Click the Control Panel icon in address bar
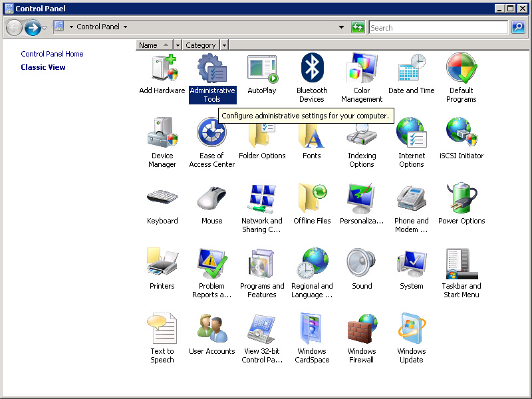 coord(59,26)
